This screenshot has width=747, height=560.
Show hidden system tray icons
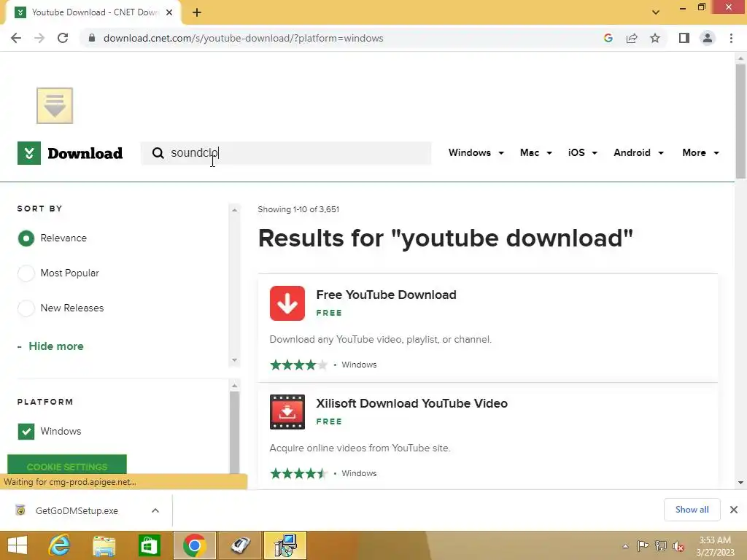click(625, 546)
